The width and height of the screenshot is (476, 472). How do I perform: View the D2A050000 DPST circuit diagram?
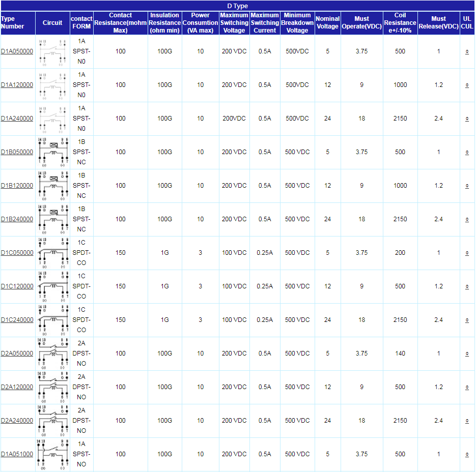tap(52, 354)
